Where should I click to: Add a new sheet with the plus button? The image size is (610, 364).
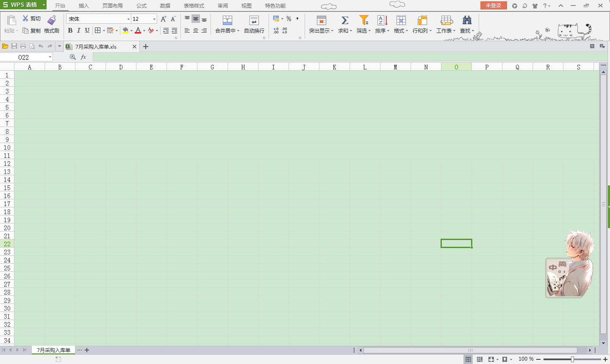tap(87, 350)
